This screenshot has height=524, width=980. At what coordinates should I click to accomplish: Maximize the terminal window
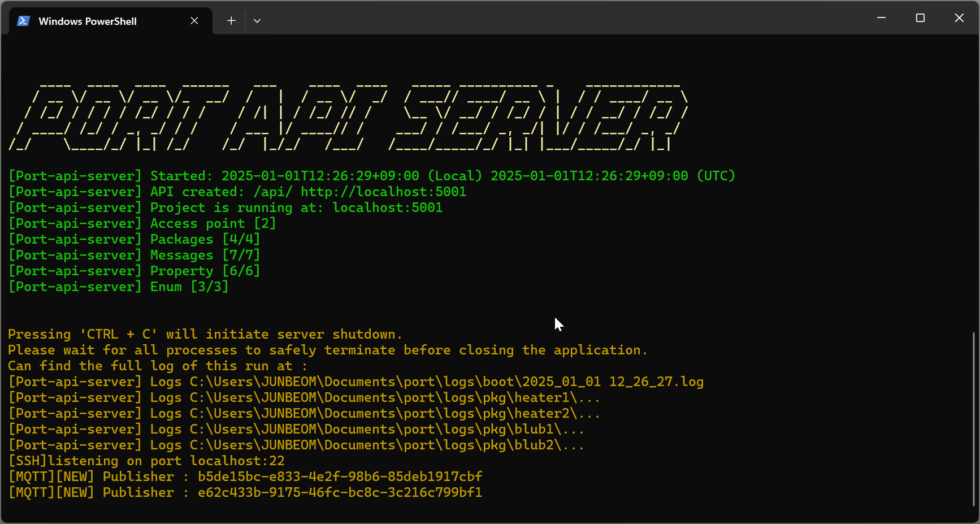click(x=920, y=18)
